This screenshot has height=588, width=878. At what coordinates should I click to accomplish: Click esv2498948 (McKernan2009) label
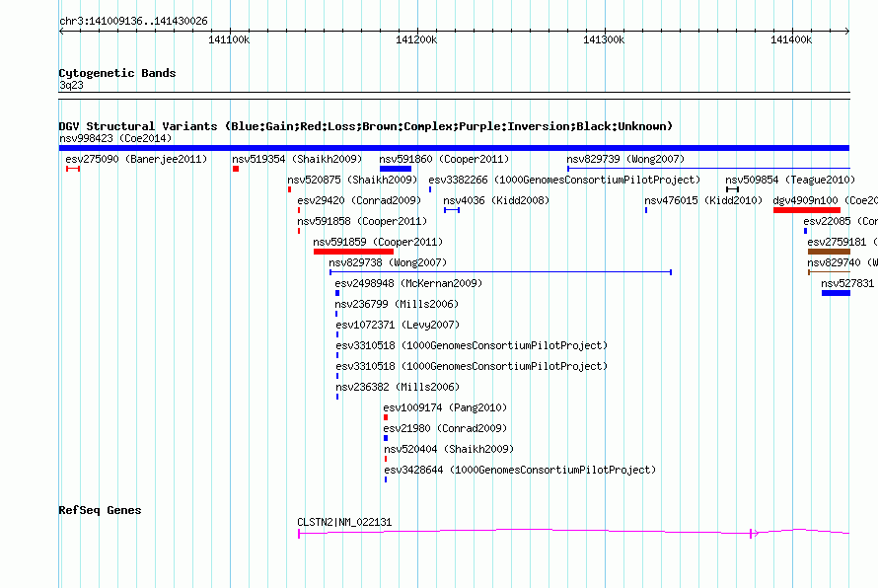pyautogui.click(x=408, y=283)
